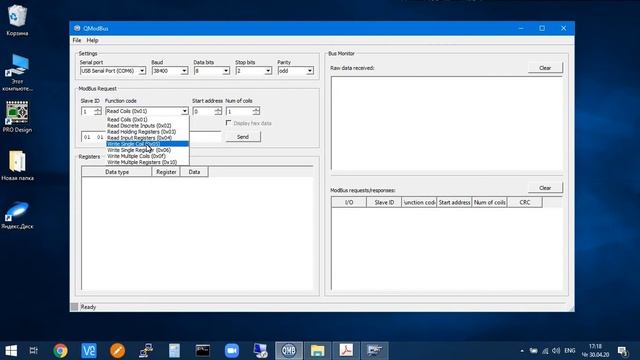Toggle the Display hex data checkbox

229,123
